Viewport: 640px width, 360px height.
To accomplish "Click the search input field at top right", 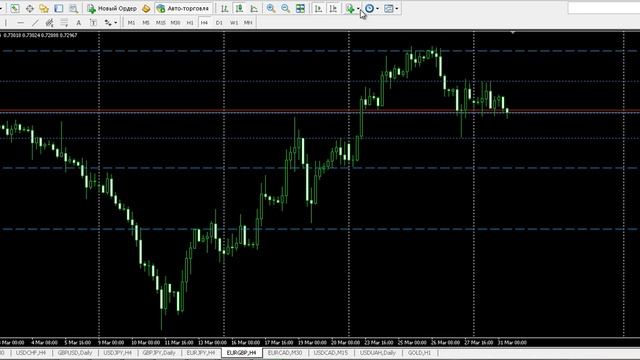I will (604, 8).
